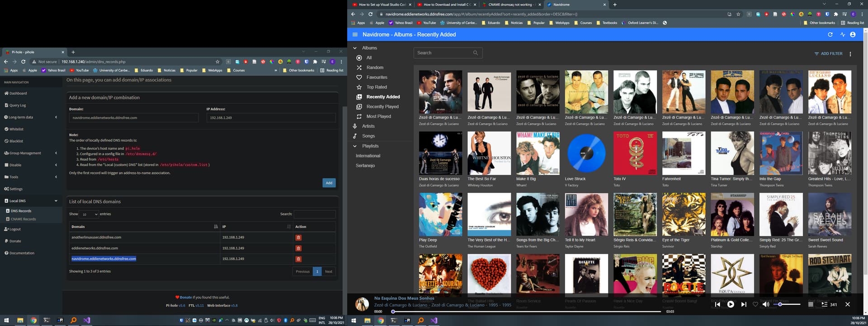The height and width of the screenshot is (326, 868).
Task: Switch to How to Set up Visual Studio tab
Action: 382,5
